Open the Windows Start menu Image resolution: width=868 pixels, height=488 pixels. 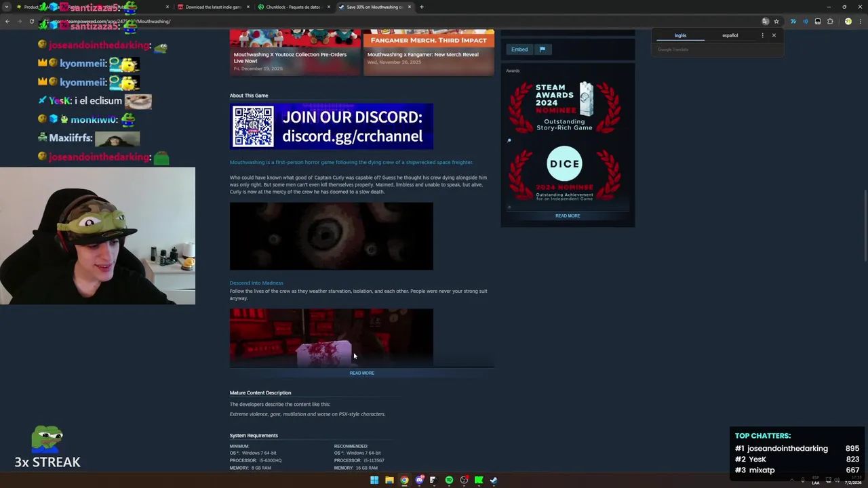coord(374,480)
